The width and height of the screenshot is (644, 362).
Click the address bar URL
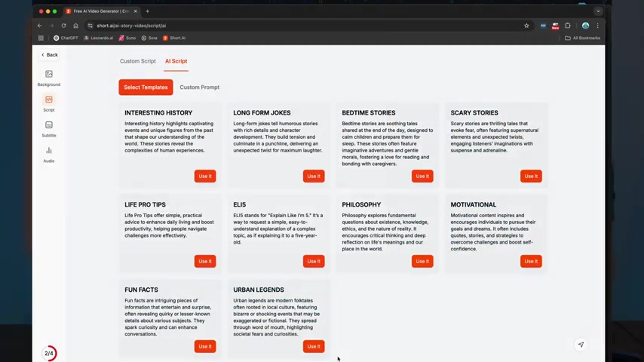pos(131,26)
